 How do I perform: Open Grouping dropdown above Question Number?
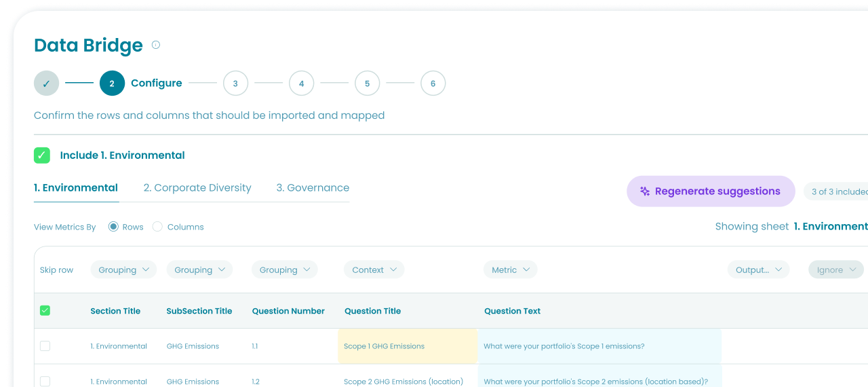285,270
